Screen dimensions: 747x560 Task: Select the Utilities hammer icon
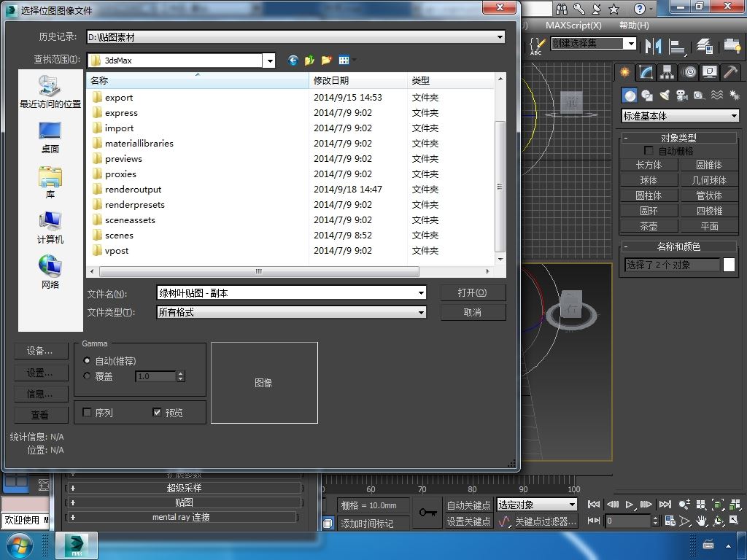(x=730, y=72)
